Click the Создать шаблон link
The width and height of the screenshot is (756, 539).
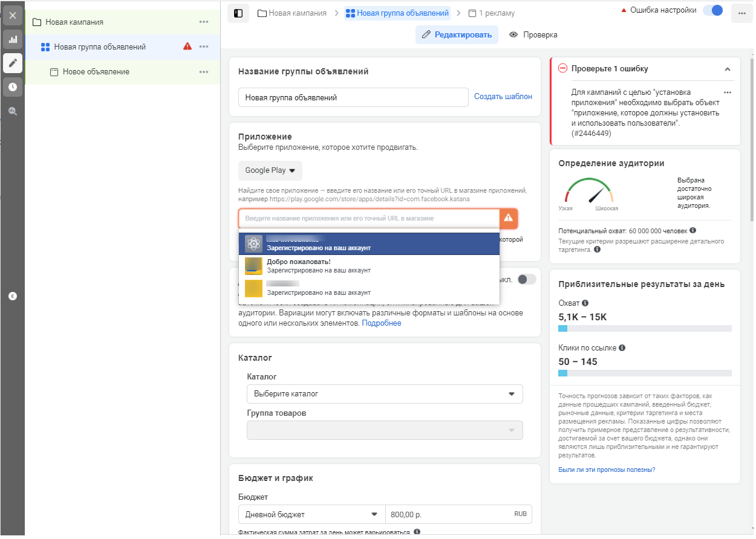(x=503, y=97)
